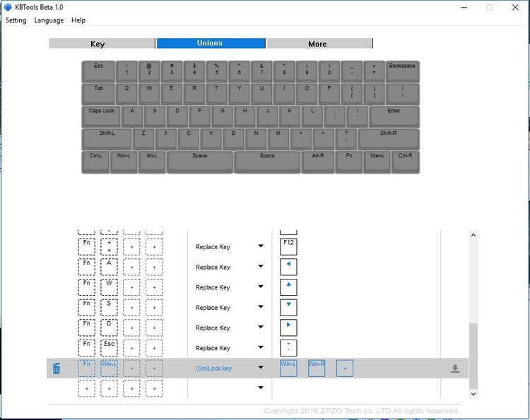Click the download icon on the highlighted row

(x=455, y=368)
